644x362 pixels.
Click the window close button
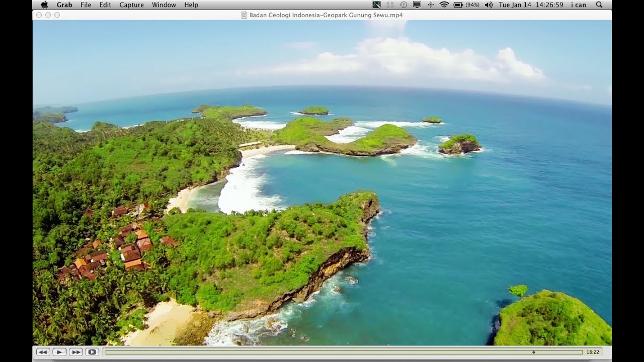pyautogui.click(x=39, y=15)
